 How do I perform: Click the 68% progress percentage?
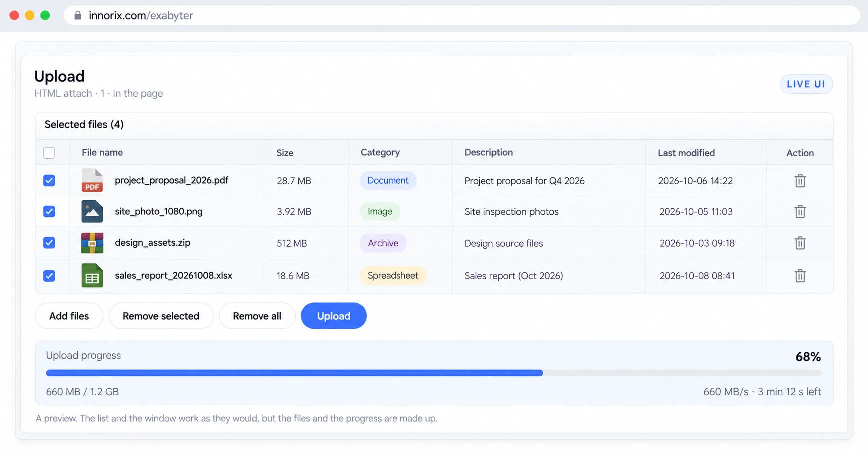click(x=808, y=357)
